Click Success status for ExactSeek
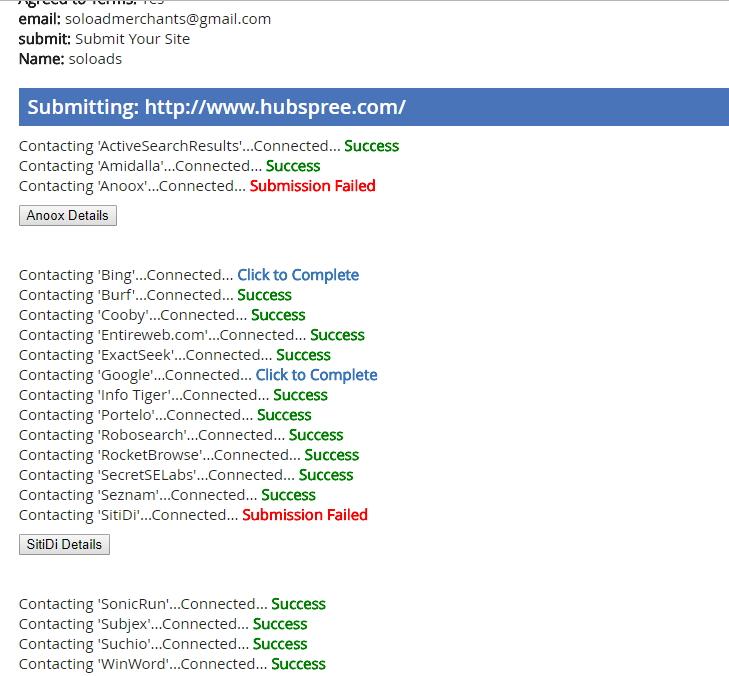 pyautogui.click(x=304, y=355)
